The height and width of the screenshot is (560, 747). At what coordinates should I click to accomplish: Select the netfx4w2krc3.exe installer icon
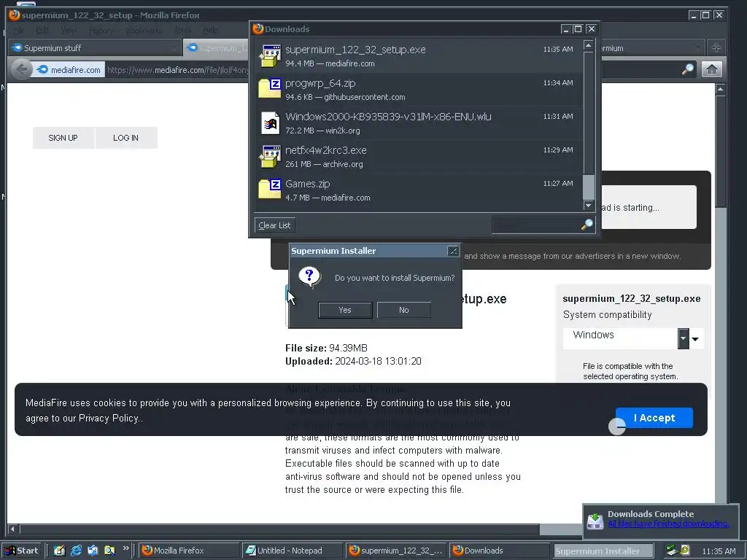(270, 157)
